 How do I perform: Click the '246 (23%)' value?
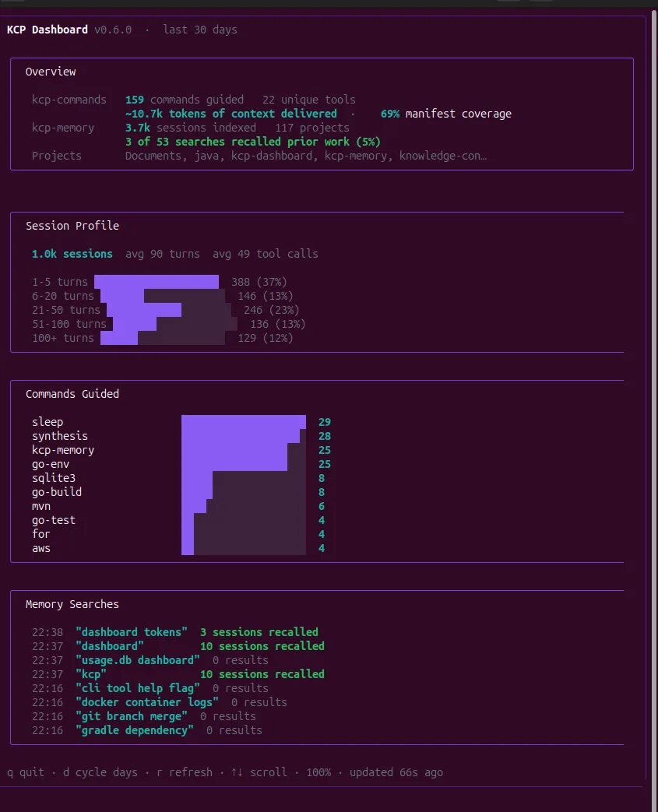272,310
